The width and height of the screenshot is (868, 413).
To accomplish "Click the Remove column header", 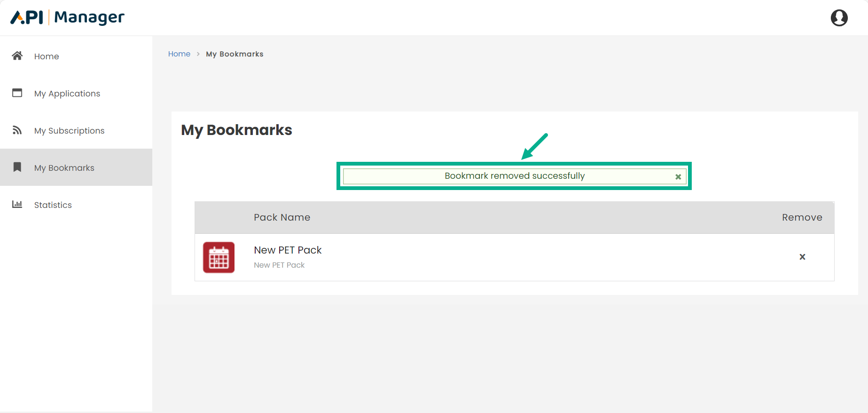I will pyautogui.click(x=802, y=217).
